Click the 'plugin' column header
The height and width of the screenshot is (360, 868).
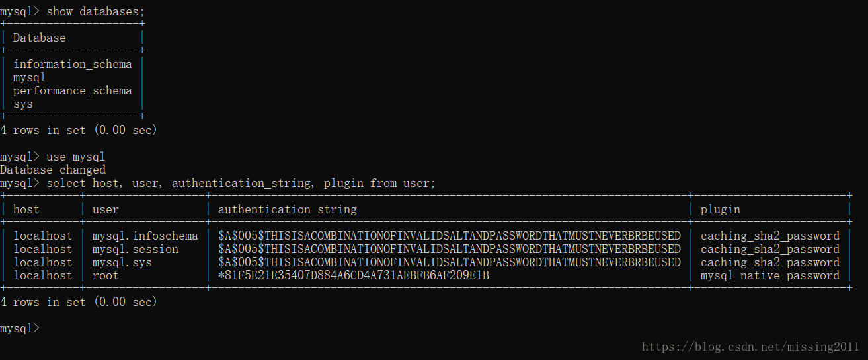pyautogui.click(x=721, y=209)
